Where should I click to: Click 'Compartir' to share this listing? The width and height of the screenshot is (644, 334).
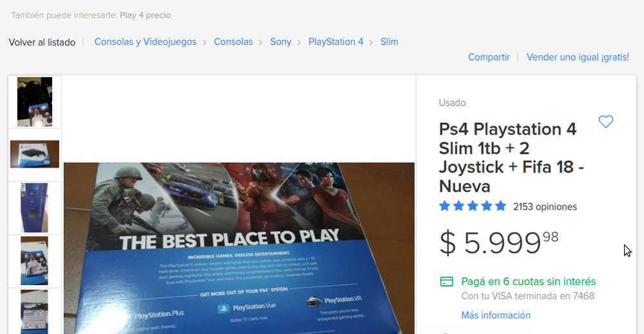point(489,57)
